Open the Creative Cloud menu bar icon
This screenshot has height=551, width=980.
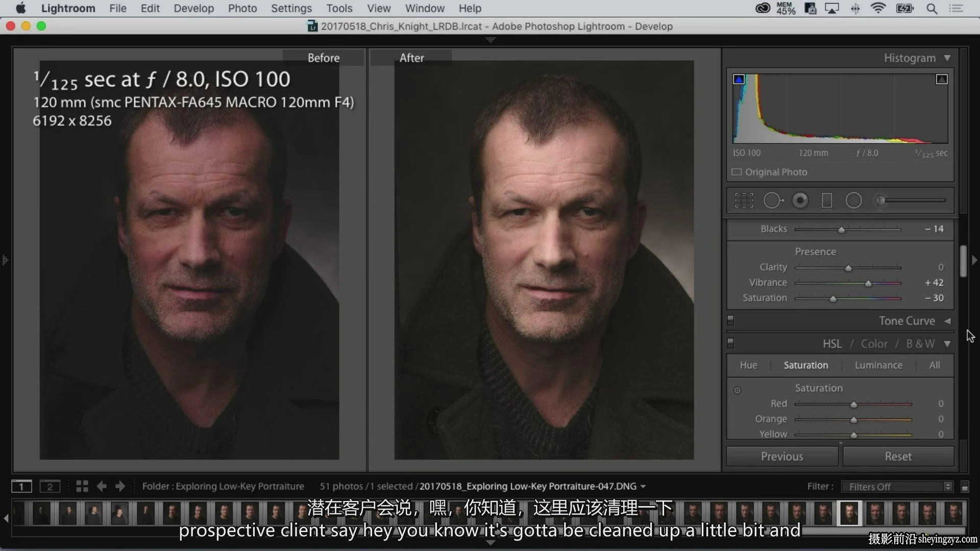tap(763, 8)
